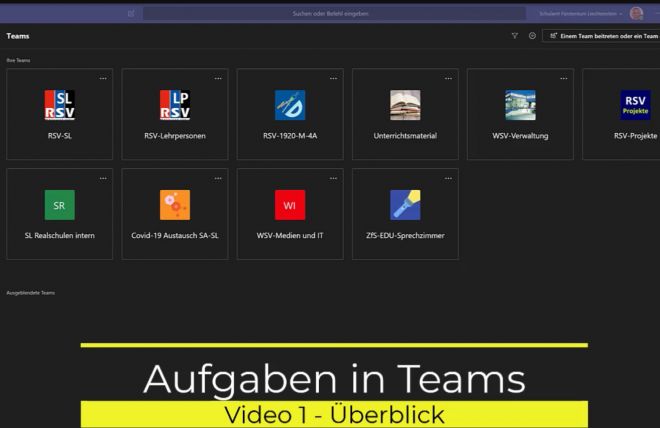Click the 'Covid-19 Austausch SA-SL' team name

pos(175,236)
